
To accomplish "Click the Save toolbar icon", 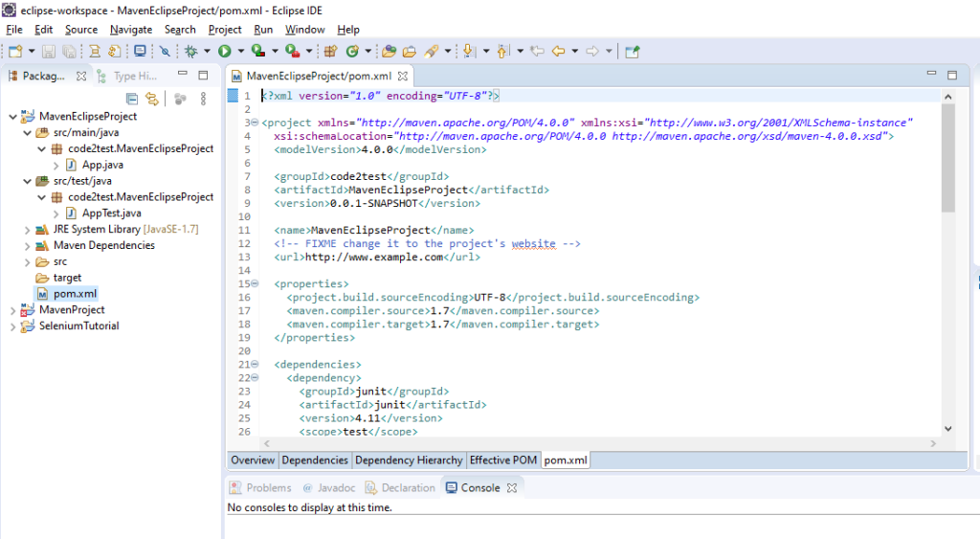I will click(x=49, y=52).
